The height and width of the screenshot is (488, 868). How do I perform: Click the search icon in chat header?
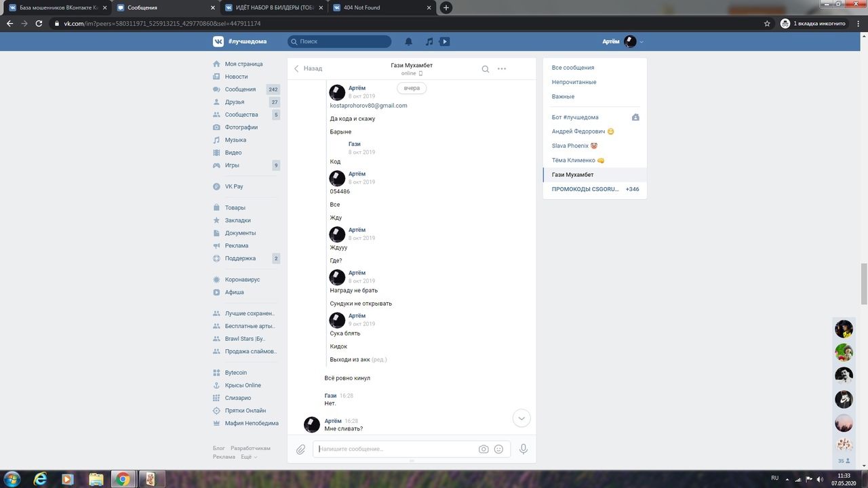click(486, 68)
